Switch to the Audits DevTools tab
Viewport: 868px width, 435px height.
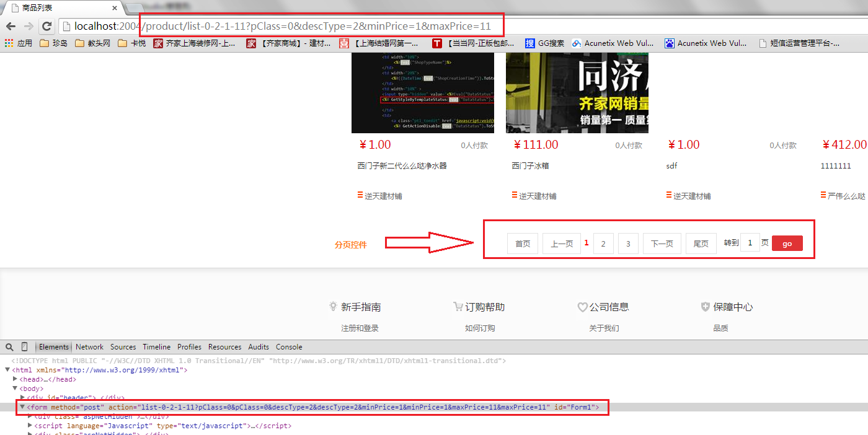259,347
